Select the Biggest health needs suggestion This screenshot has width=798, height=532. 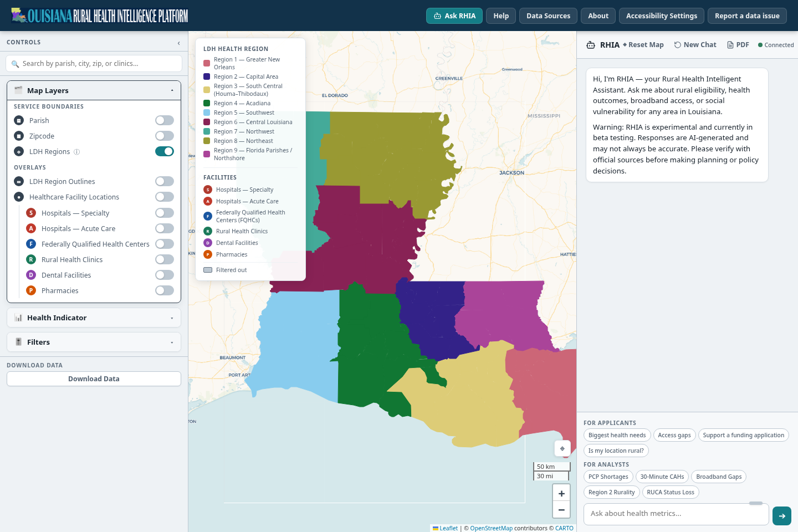click(x=617, y=435)
